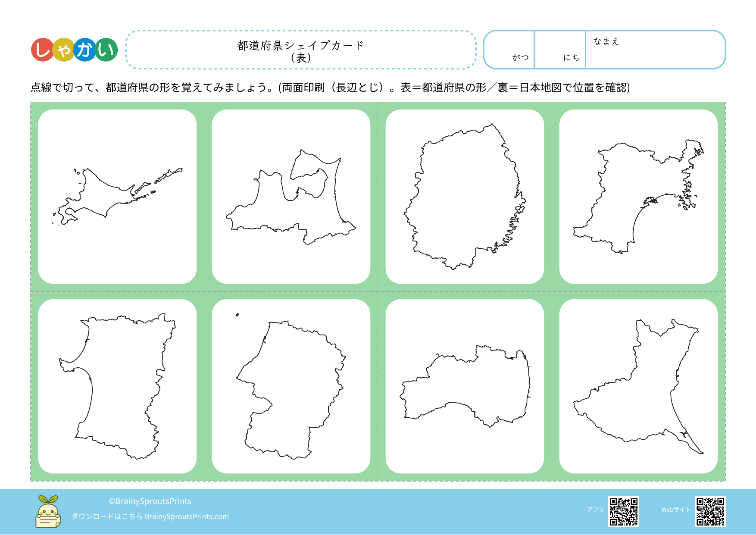
Task: Open the 都道府県シェイプカード title box
Action: click(x=300, y=49)
